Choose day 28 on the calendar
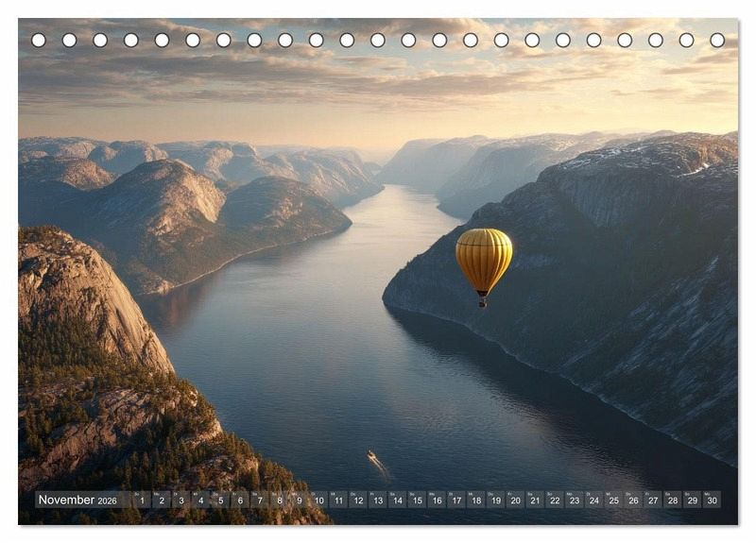This screenshot has width=756, height=543. (x=673, y=501)
